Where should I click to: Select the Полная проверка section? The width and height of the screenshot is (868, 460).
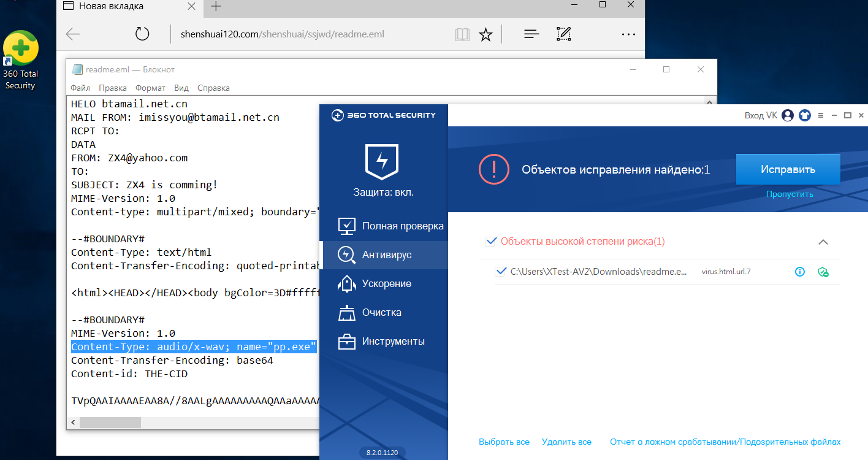coord(384,226)
